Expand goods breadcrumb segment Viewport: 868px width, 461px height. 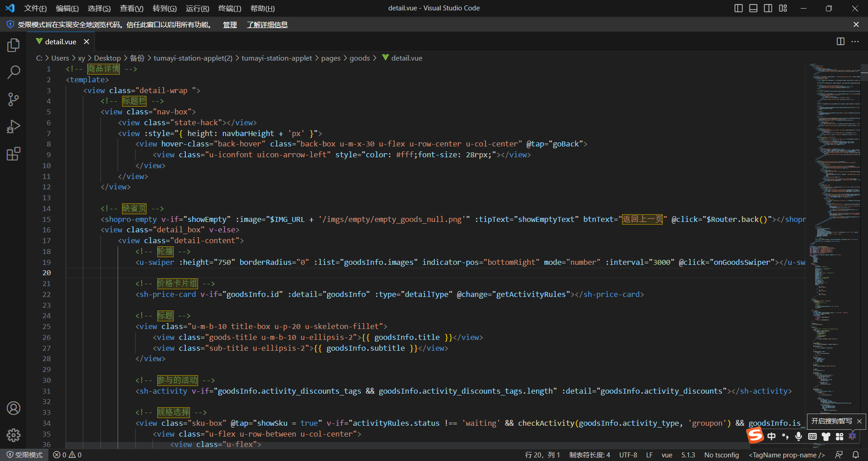pos(359,58)
